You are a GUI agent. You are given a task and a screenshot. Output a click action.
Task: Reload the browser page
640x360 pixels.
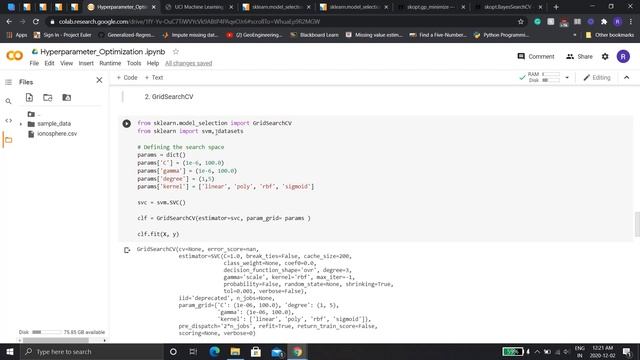36,22
